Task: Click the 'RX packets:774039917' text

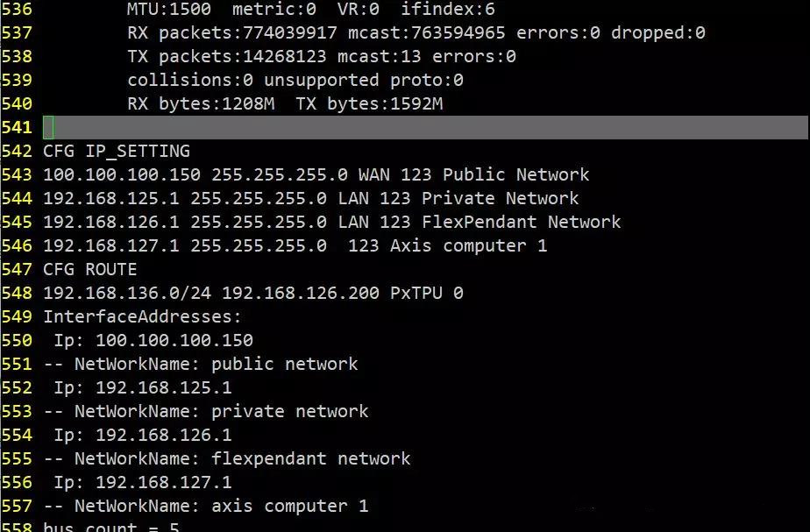Action: (232, 33)
